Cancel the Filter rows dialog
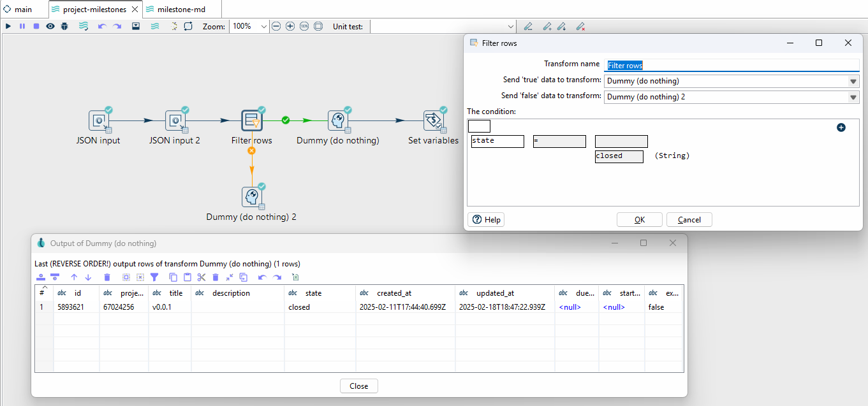 689,220
